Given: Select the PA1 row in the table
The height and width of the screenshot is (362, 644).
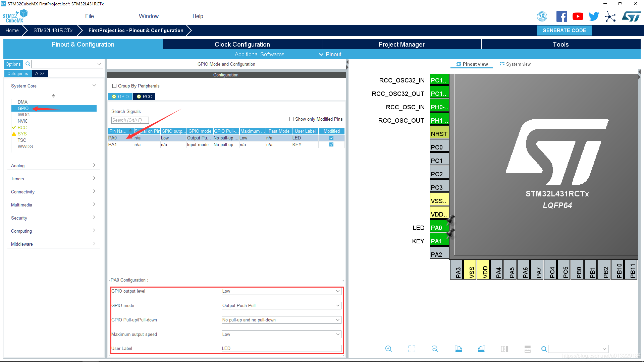Looking at the screenshot, I should (x=226, y=144).
